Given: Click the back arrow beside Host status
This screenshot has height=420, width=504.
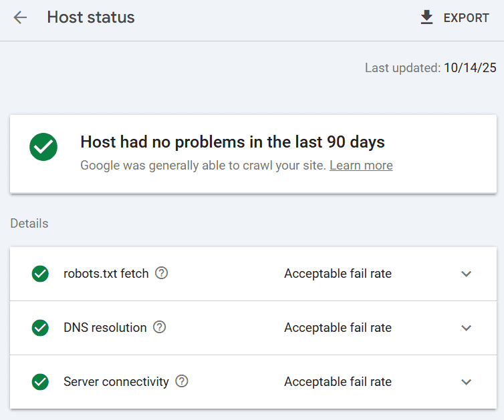Looking at the screenshot, I should tap(20, 18).
